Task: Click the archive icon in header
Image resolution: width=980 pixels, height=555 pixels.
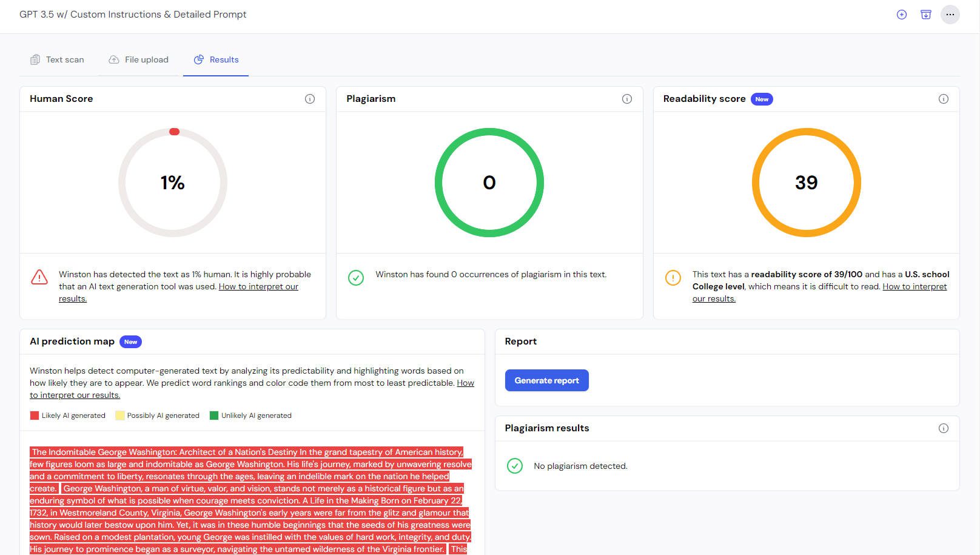Action: coord(925,15)
